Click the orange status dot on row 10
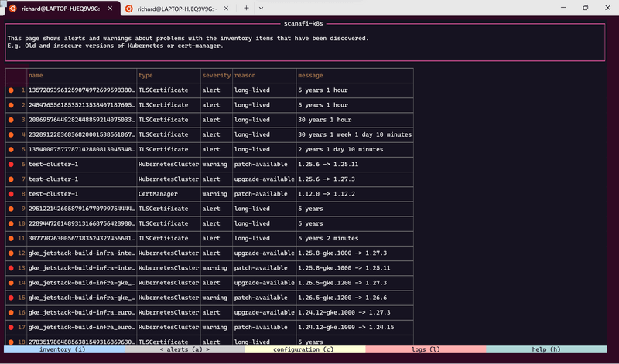 pos(11,223)
